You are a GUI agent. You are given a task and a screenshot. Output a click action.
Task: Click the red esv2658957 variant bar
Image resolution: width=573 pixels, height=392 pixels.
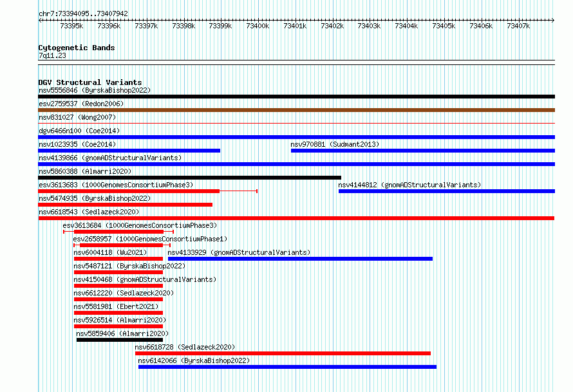[121, 245]
